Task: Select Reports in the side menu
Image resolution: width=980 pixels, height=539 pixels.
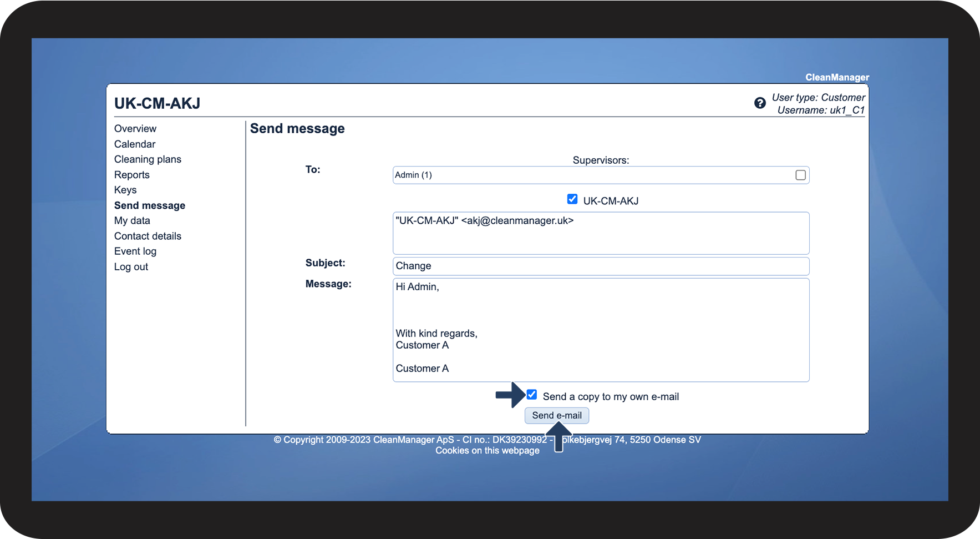Action: click(132, 175)
